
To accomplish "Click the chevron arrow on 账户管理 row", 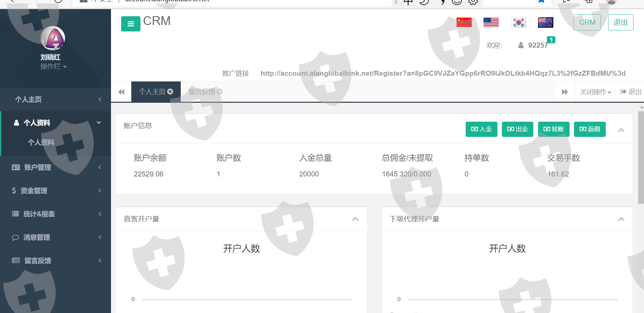I will pyautogui.click(x=100, y=167).
